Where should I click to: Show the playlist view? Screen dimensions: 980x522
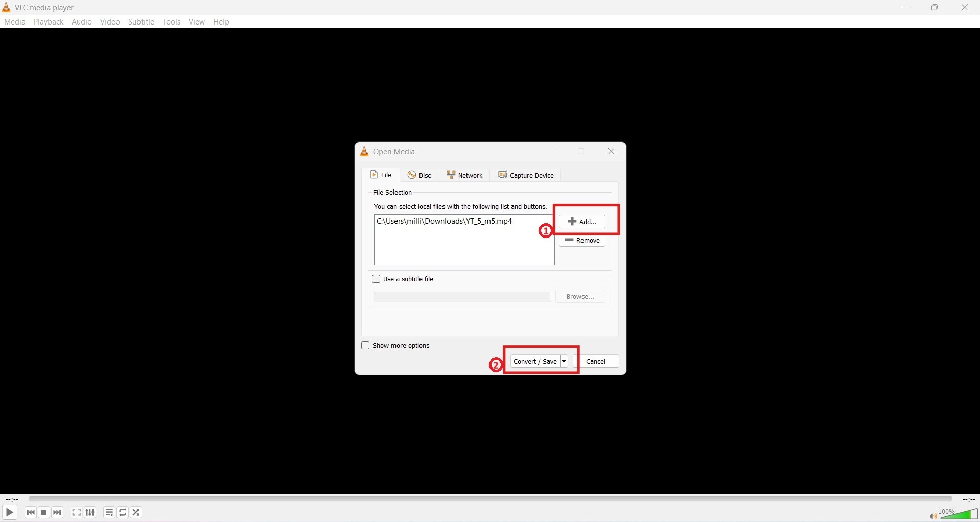point(108,512)
